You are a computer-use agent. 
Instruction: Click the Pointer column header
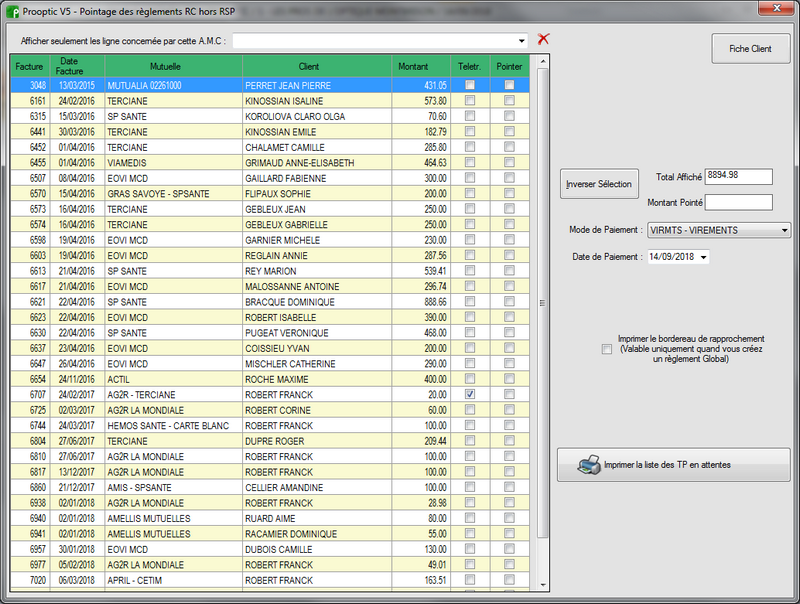509,66
